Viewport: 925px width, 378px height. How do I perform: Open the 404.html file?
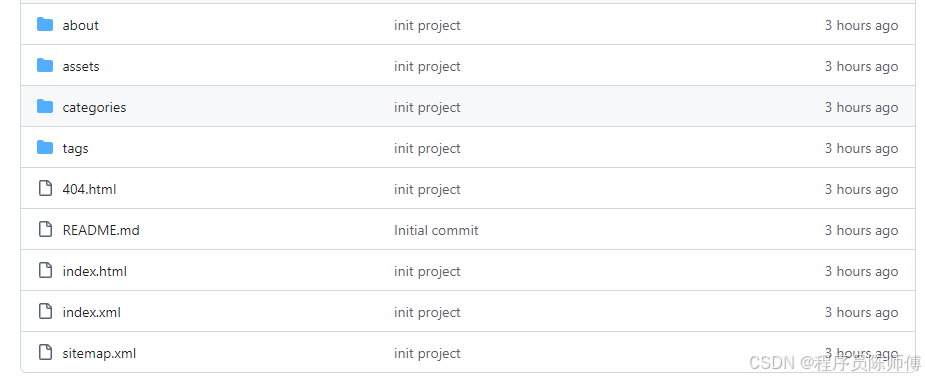click(x=89, y=189)
